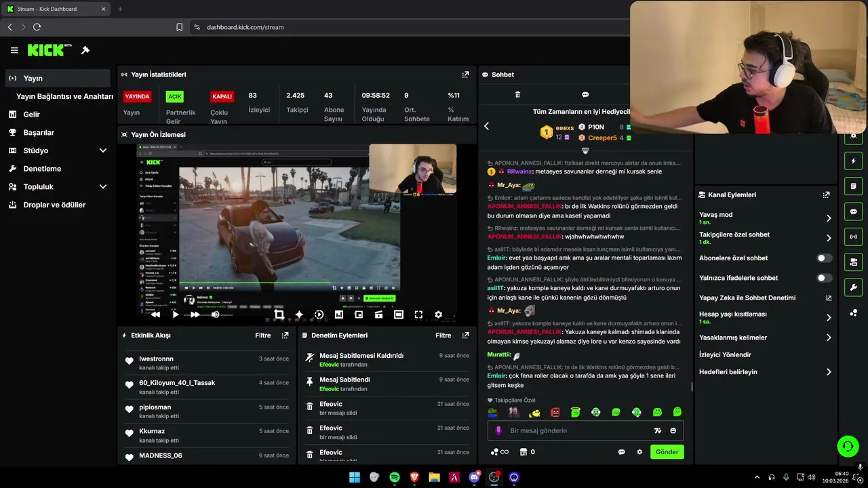Toggle fullscreen on the stream preview
This screenshot has width=868, height=488.
coord(418,314)
